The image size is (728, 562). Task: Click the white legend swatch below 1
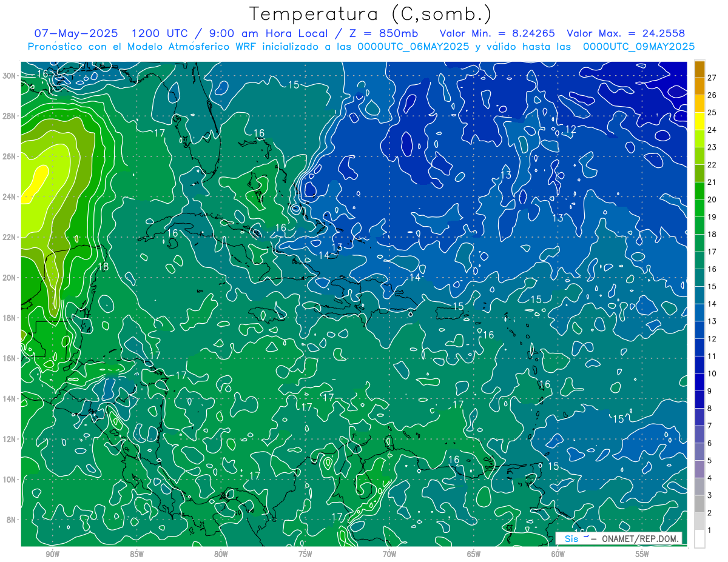click(x=699, y=538)
